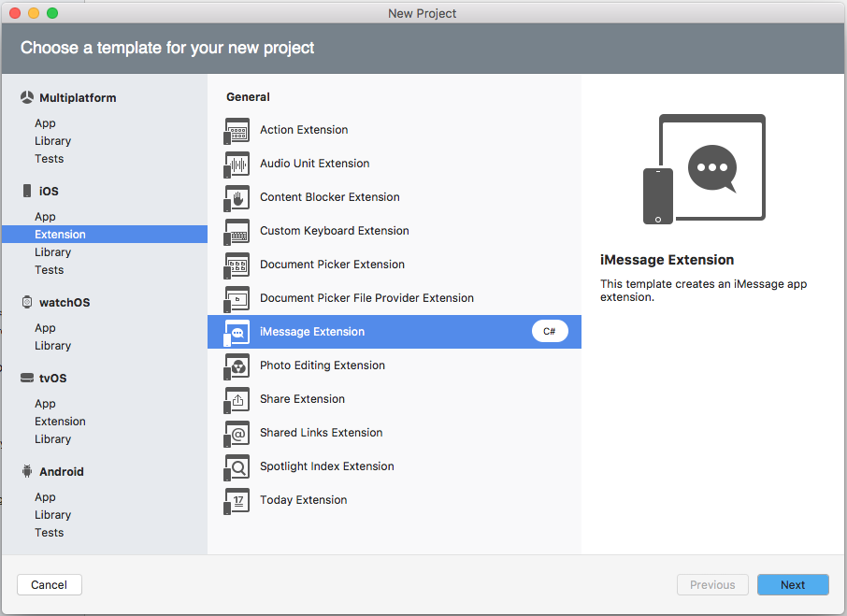847x616 pixels.
Task: Select the Shared Links Extension icon
Action: (237, 433)
